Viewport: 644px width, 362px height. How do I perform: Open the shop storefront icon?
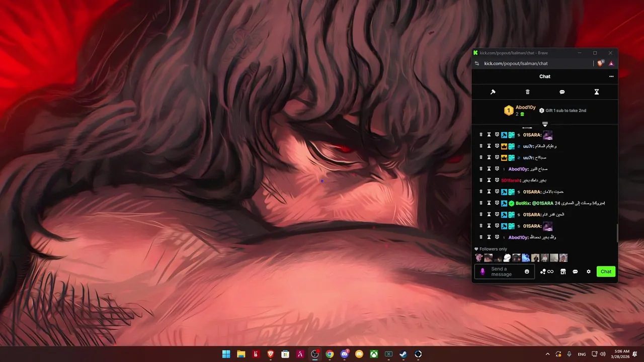coord(563,271)
